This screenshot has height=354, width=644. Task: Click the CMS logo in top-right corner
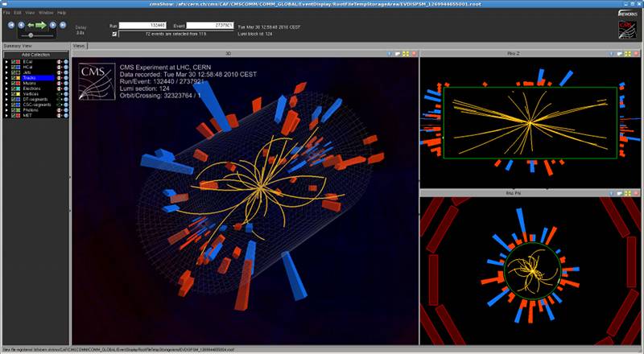click(x=627, y=30)
